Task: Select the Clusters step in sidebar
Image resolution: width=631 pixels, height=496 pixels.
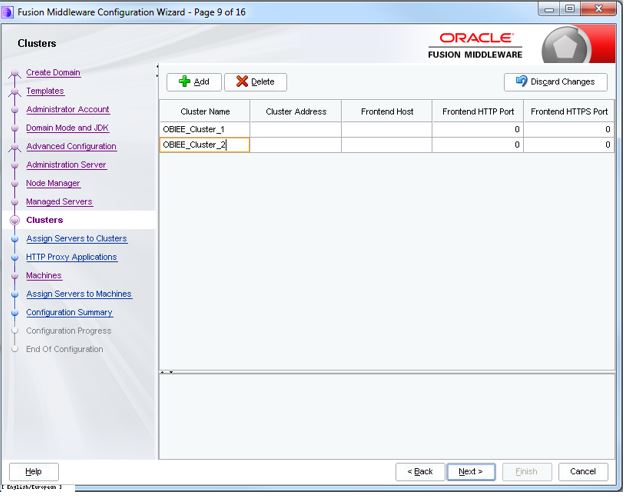Action: [45, 220]
